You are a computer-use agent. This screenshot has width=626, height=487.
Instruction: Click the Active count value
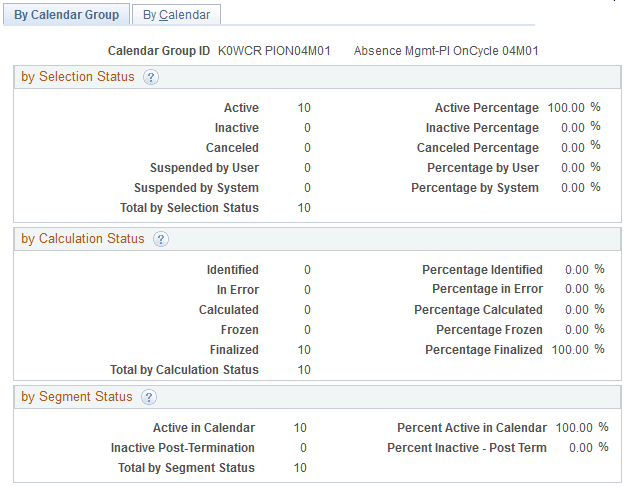point(304,108)
